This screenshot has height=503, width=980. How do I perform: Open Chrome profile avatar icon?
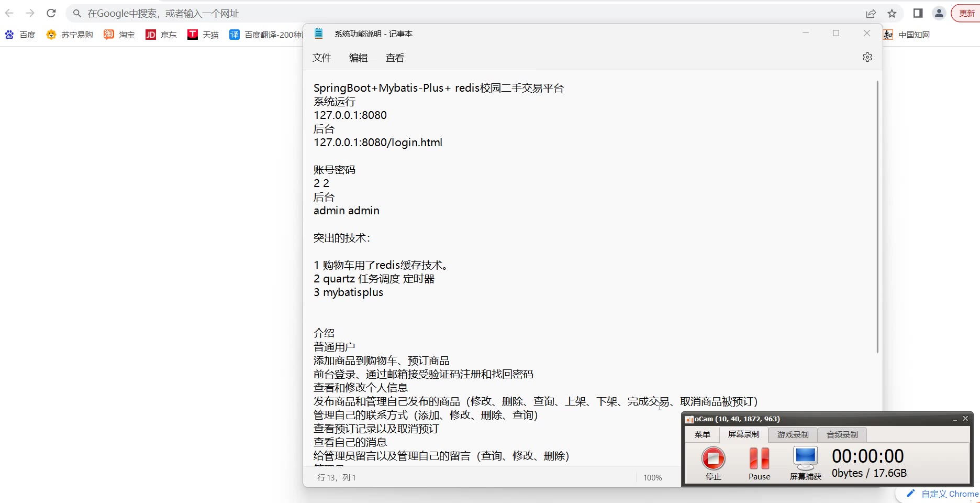click(939, 13)
